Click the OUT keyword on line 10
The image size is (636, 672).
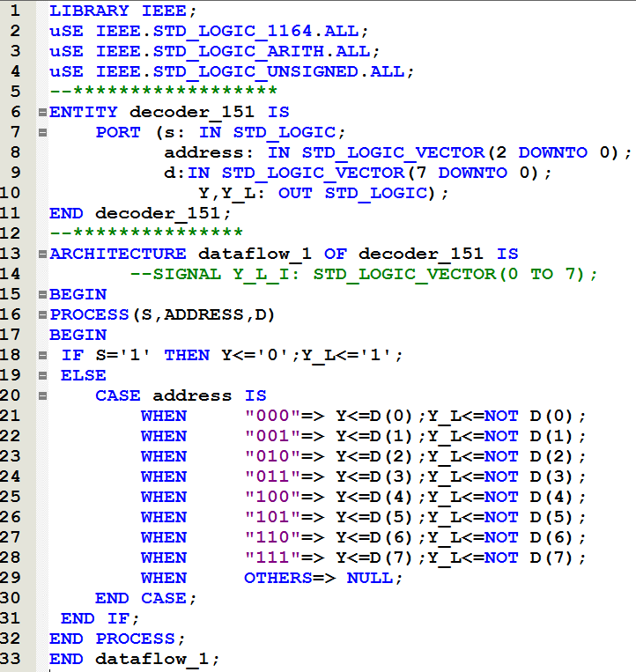click(295, 193)
